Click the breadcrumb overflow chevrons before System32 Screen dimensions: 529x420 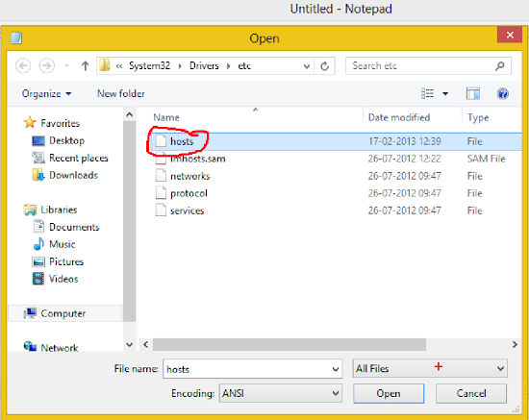point(119,66)
